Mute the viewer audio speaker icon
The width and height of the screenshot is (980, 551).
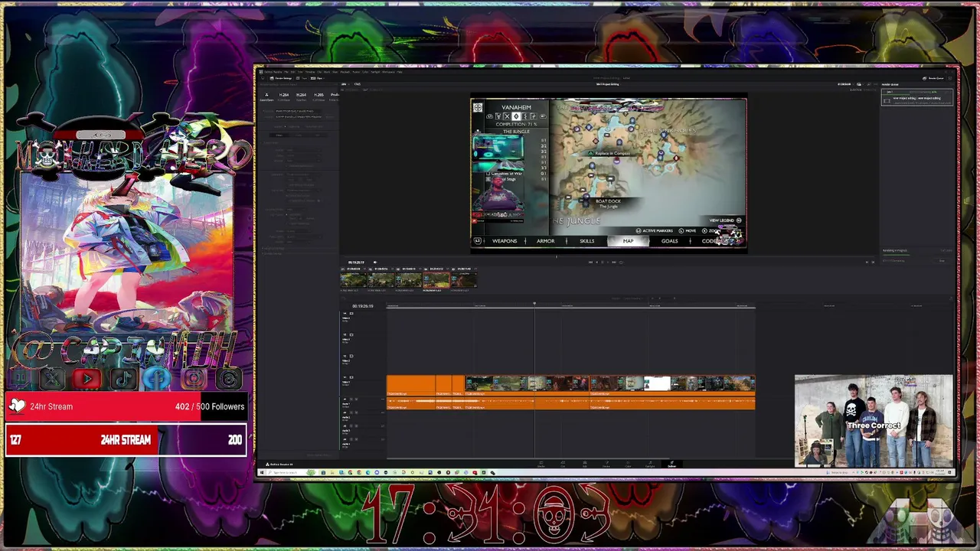[375, 262]
